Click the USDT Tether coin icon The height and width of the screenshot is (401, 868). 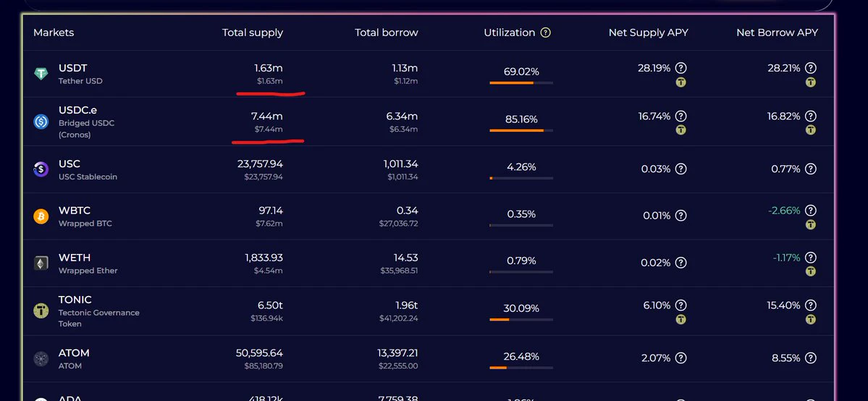tap(41, 75)
